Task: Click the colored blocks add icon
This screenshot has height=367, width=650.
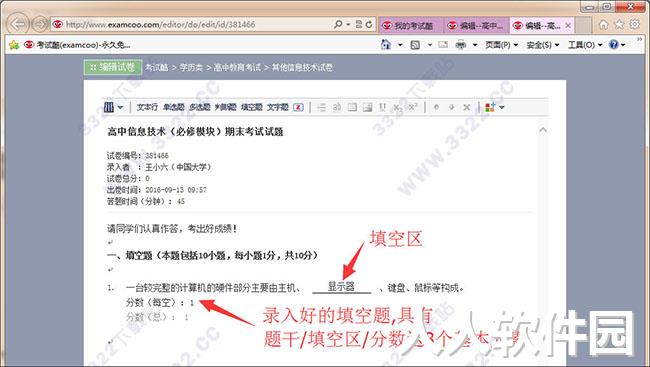Action: [x=490, y=107]
